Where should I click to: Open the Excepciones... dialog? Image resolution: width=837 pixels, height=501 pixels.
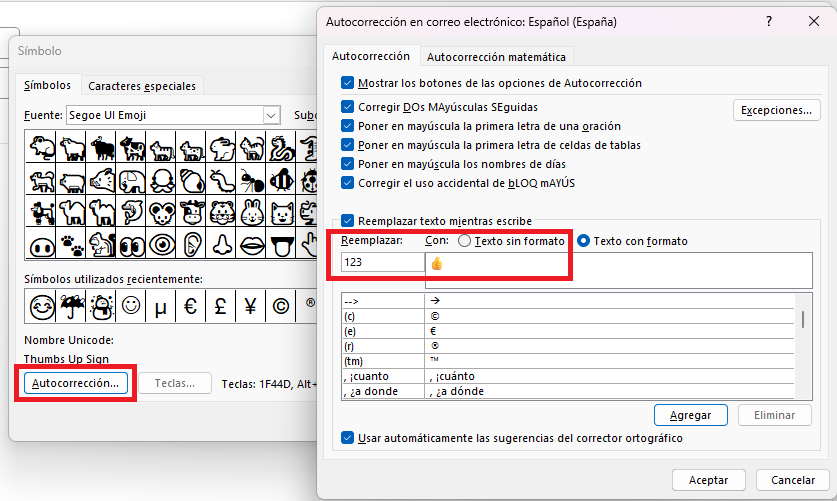click(776, 110)
